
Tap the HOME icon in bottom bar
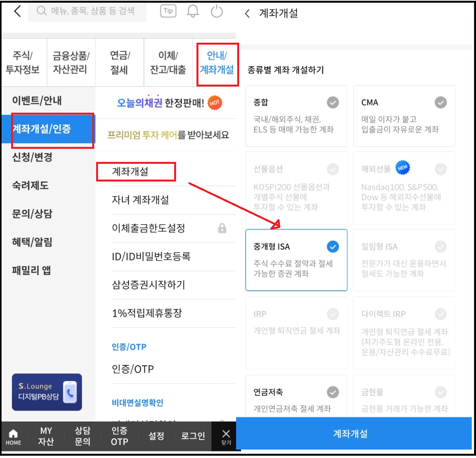(x=14, y=436)
